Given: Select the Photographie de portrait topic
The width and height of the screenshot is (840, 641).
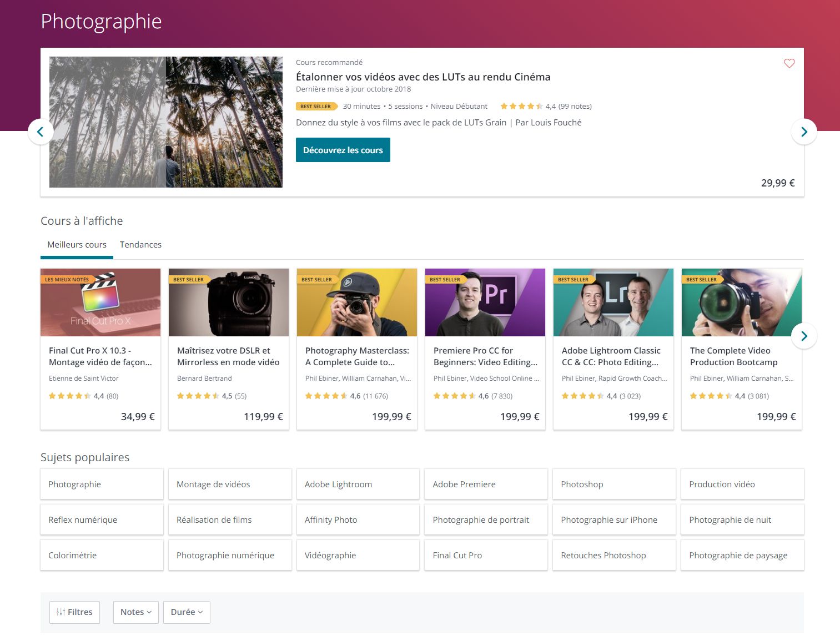Looking at the screenshot, I should [x=486, y=519].
